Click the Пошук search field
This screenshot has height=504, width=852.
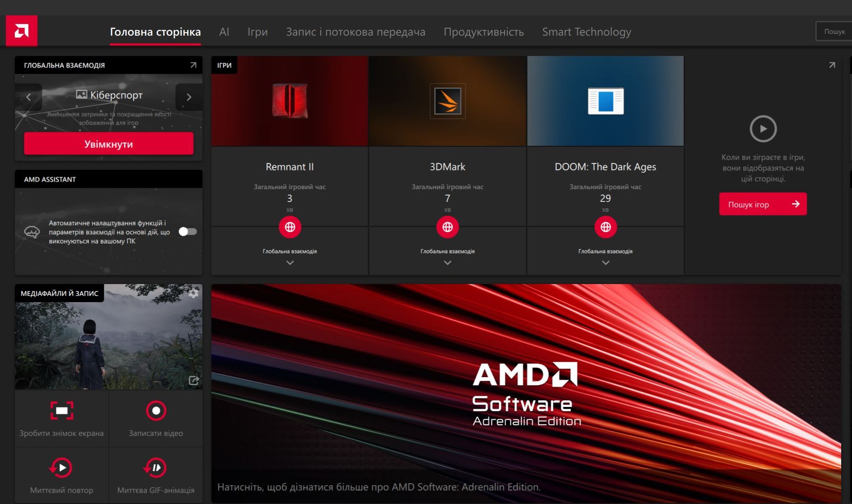point(834,32)
